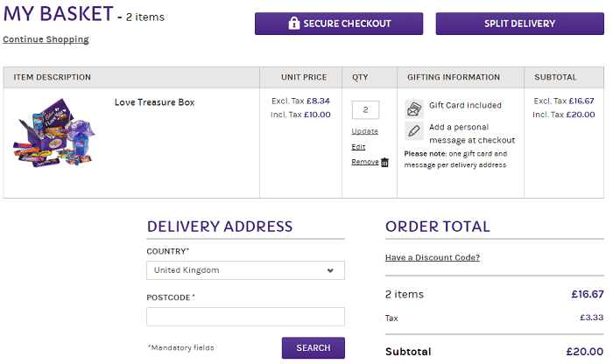The height and width of the screenshot is (364, 613).
Task: Click the Mandatory fields note
Action: [181, 347]
